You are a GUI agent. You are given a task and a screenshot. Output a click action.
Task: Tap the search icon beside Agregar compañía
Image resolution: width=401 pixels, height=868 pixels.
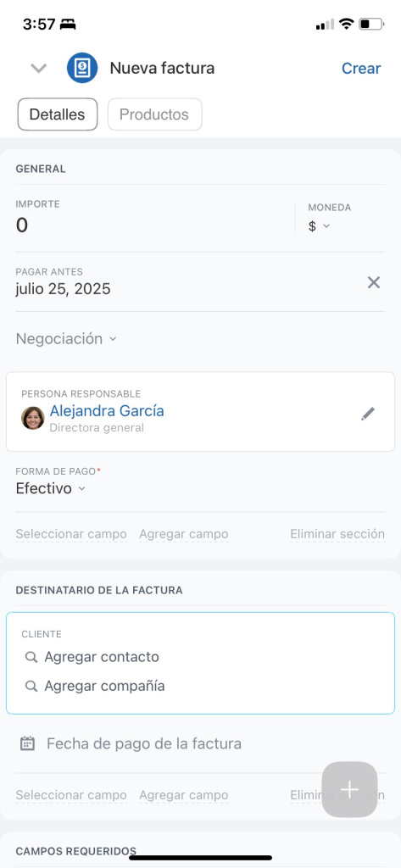31,686
